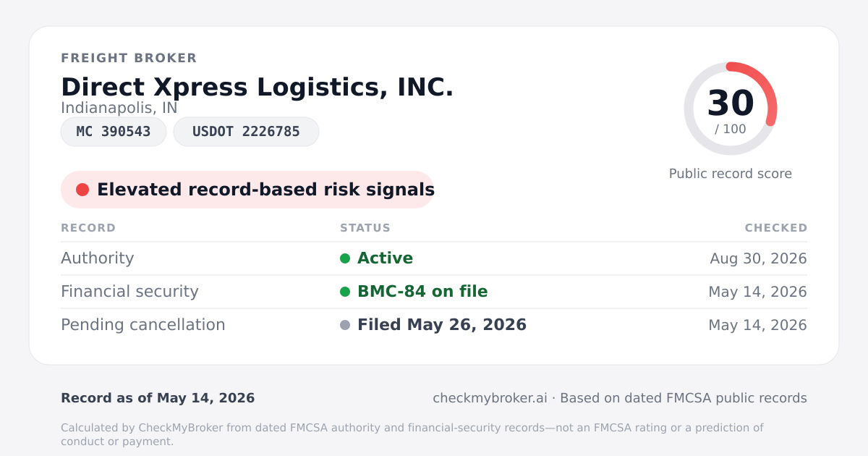The image size is (868, 456).
Task: Click the green dot beside Active
Action: point(345,258)
